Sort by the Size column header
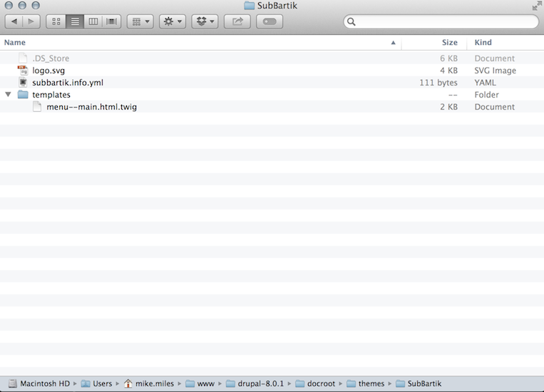Screen dimensions: 544x392 pos(449,43)
